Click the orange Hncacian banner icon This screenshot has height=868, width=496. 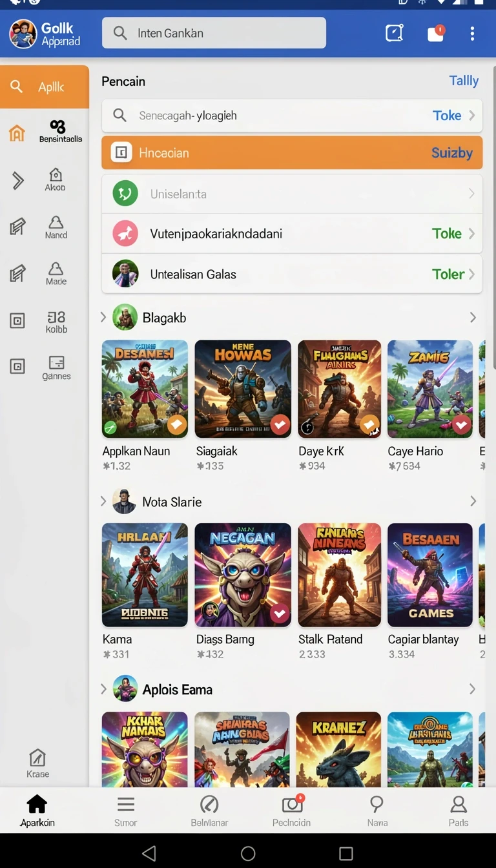tap(121, 152)
